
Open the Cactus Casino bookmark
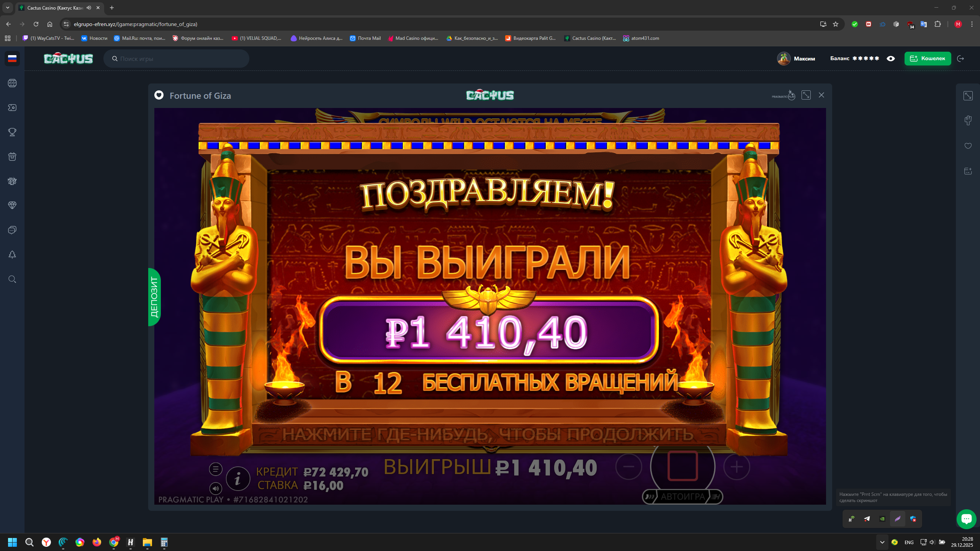tap(590, 38)
